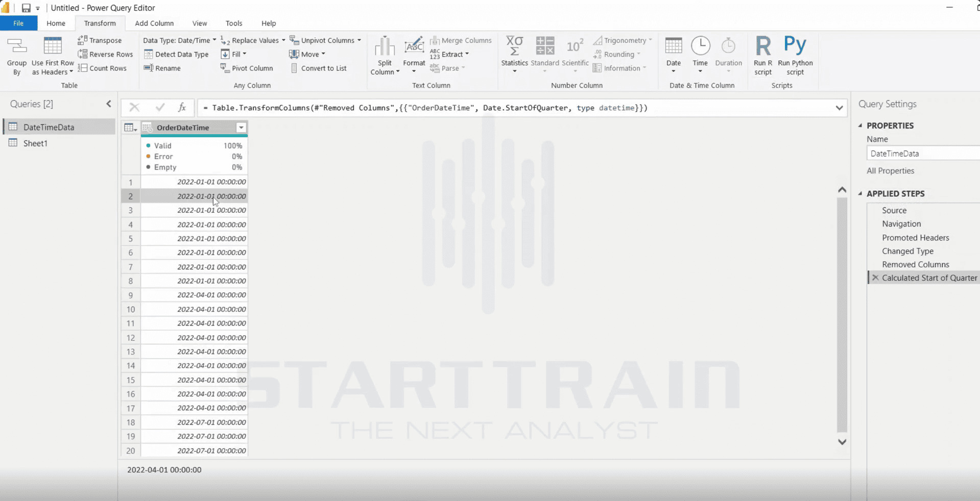Click Detect Data Type
The height and width of the screenshot is (501, 980).
[x=176, y=54]
